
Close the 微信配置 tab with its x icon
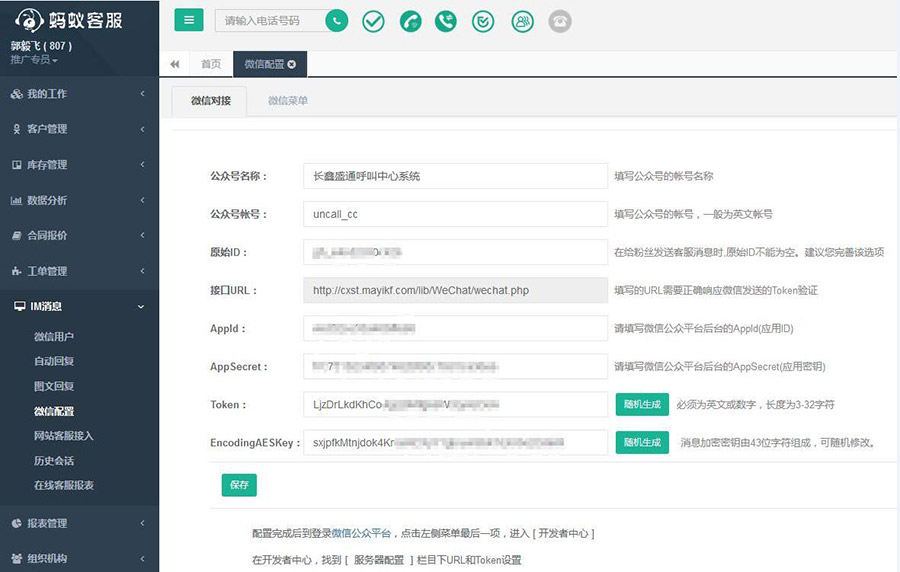292,64
